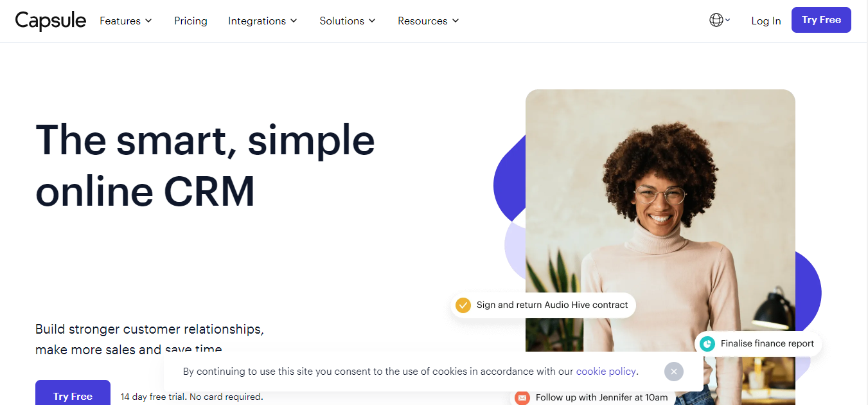The height and width of the screenshot is (405, 868).
Task: Click the Capsule logo
Action: [51, 21]
